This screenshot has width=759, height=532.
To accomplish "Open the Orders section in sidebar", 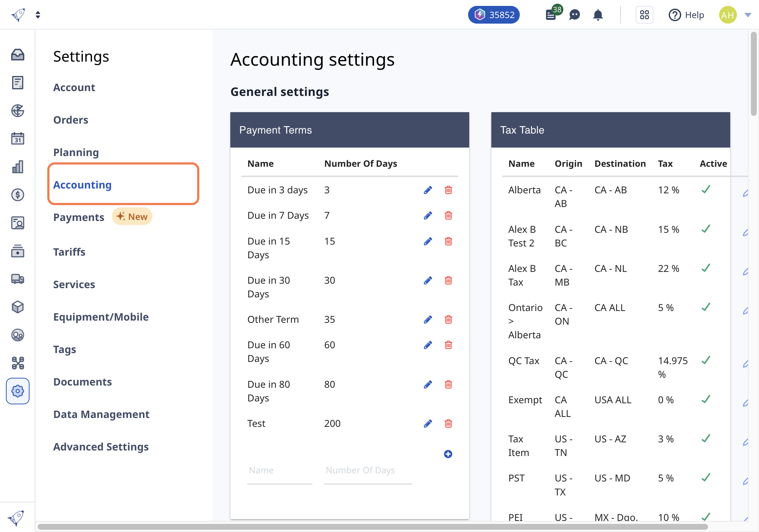I will pyautogui.click(x=71, y=119).
